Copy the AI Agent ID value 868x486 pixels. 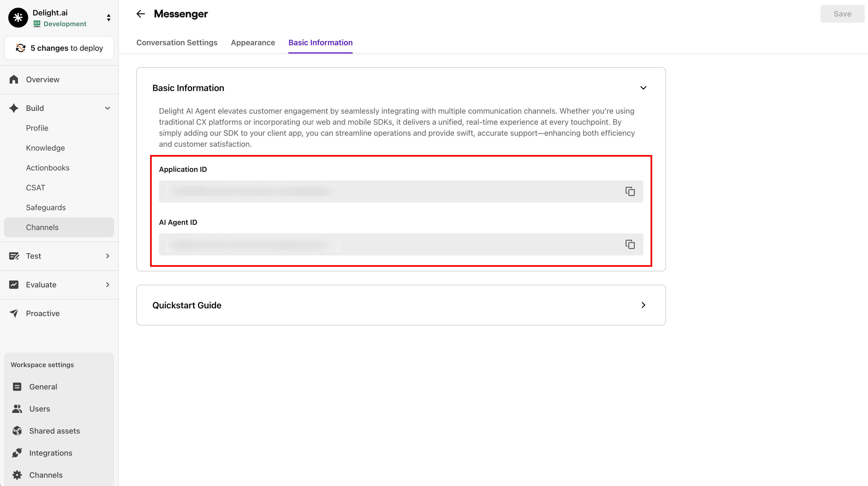[x=630, y=244]
